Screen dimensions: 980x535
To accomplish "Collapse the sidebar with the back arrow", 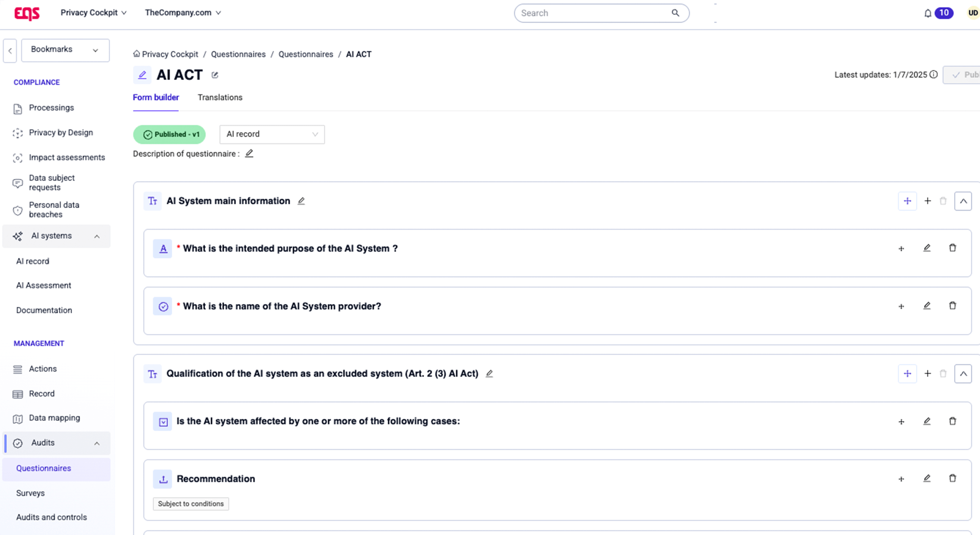I will point(10,50).
